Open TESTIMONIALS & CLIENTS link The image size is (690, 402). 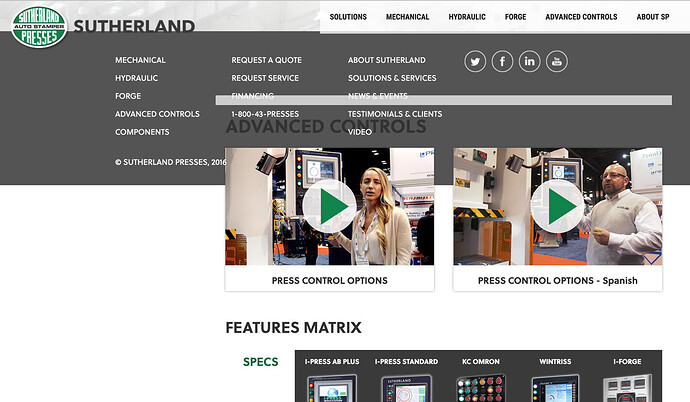point(395,114)
